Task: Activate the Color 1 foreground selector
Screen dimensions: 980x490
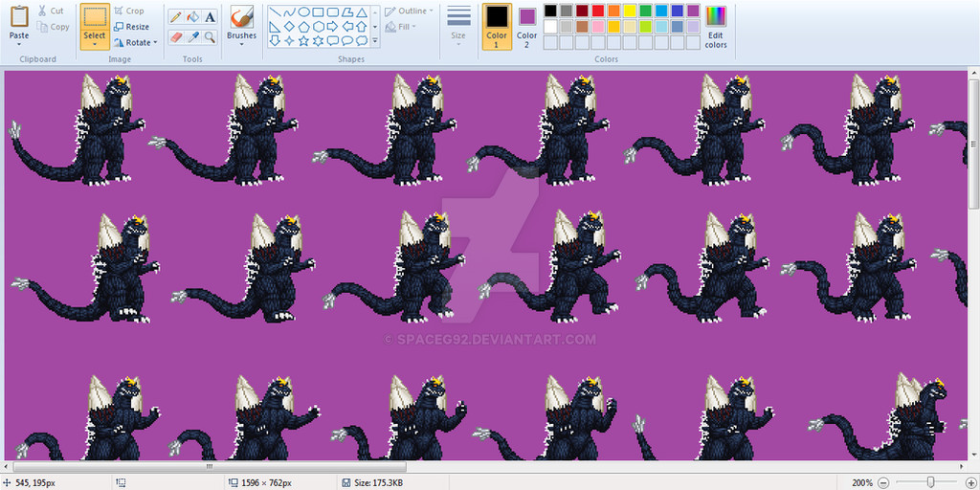Action: pyautogui.click(x=497, y=26)
